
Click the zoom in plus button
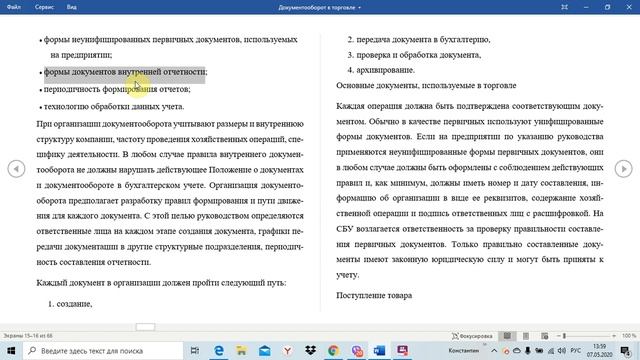613,336
